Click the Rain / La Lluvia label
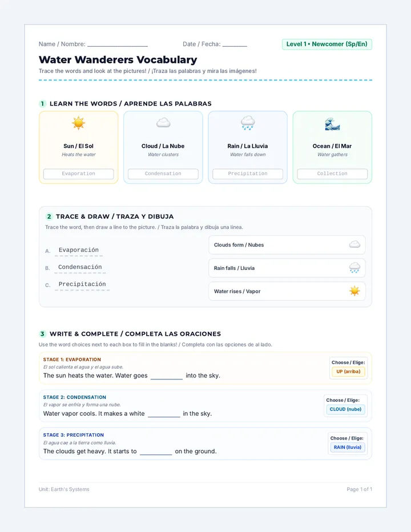 pos(248,146)
